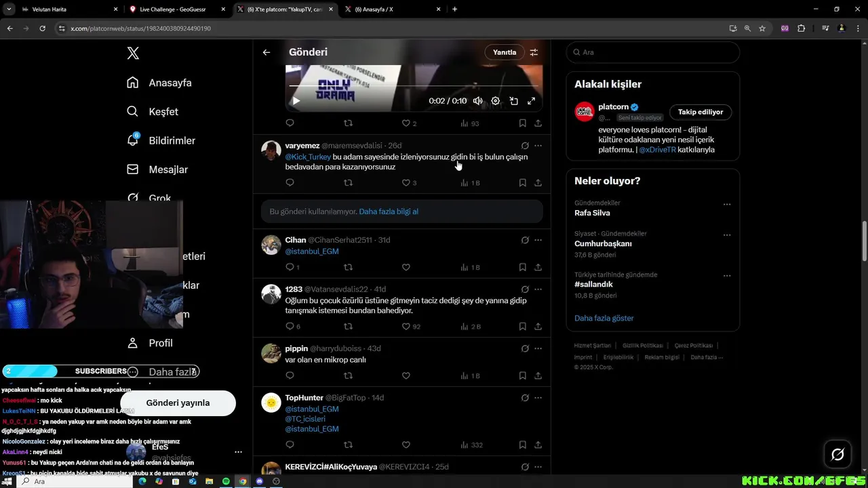The image size is (868, 488).
Task: Click the Grok icon on pippin's reply
Action: (x=525, y=348)
